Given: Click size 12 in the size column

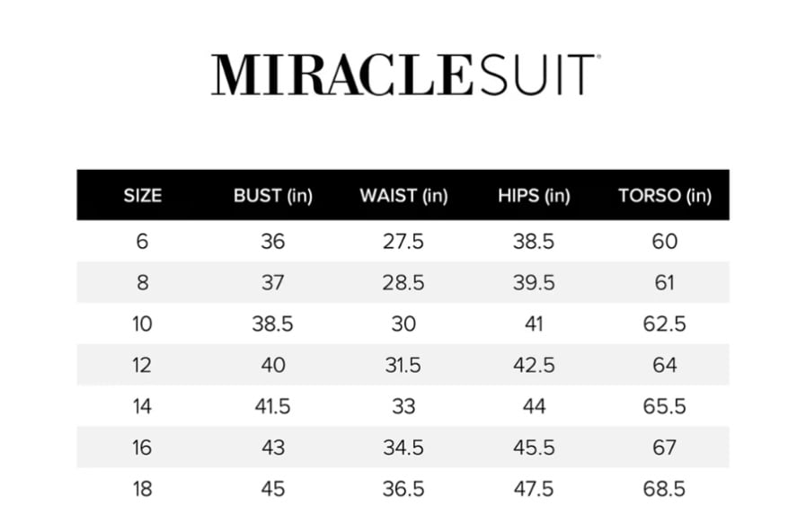Looking at the screenshot, I should tap(142, 365).
